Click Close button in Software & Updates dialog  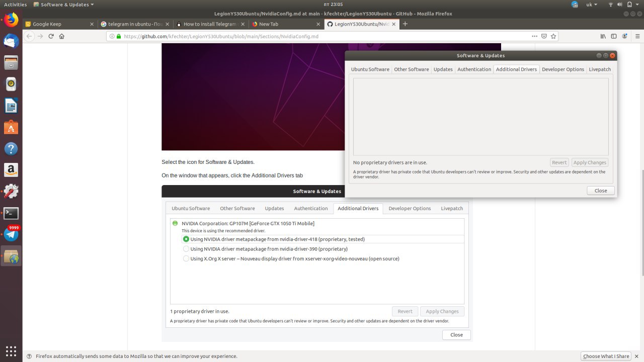click(601, 191)
